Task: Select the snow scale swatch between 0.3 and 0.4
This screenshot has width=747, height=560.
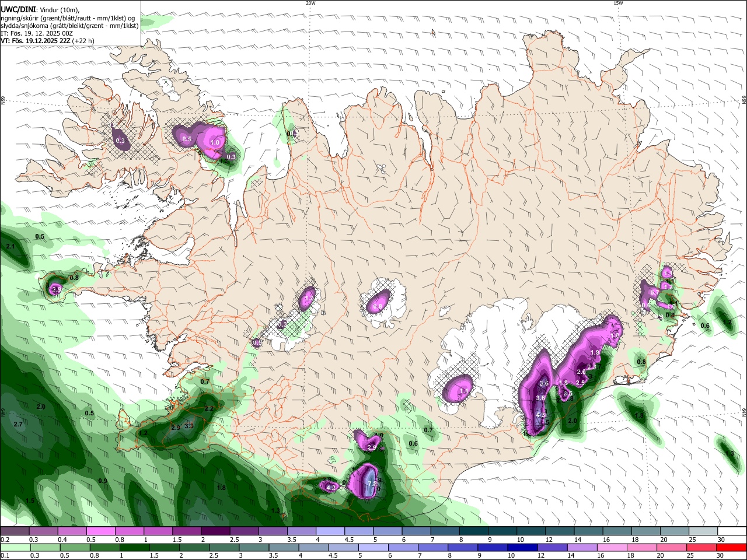Action: 44,531
